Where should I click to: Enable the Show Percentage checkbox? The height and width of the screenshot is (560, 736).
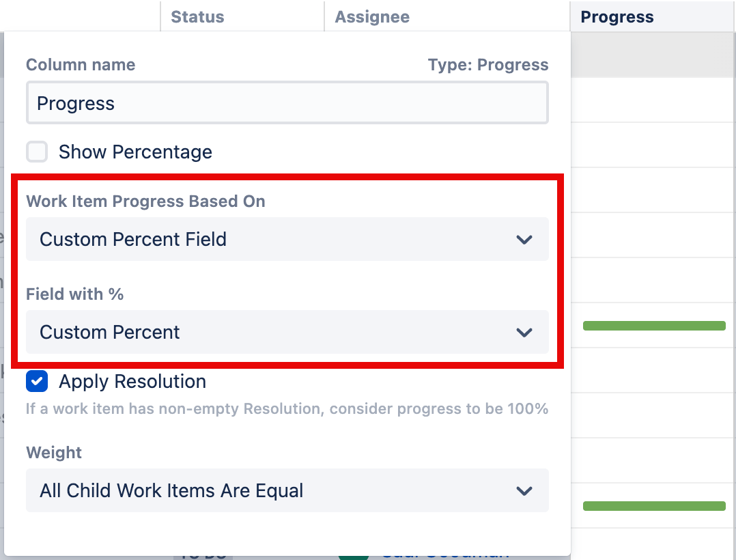(x=37, y=152)
